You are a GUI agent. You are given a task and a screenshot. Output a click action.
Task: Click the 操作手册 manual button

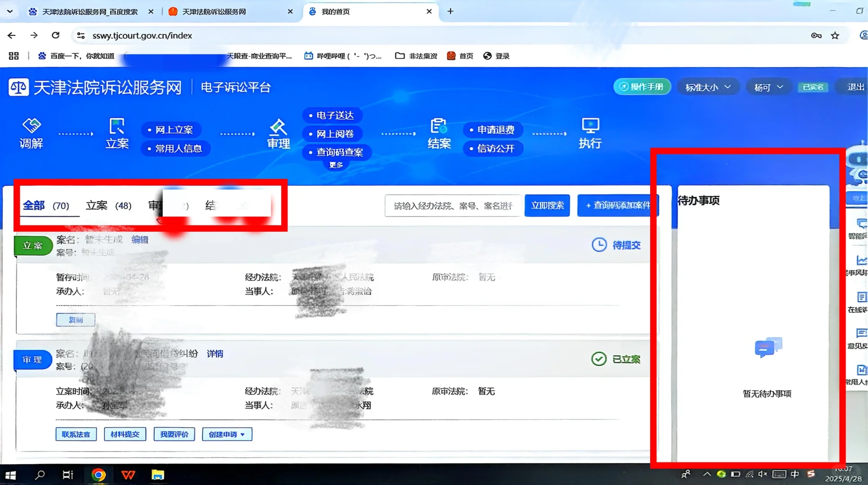click(x=642, y=87)
